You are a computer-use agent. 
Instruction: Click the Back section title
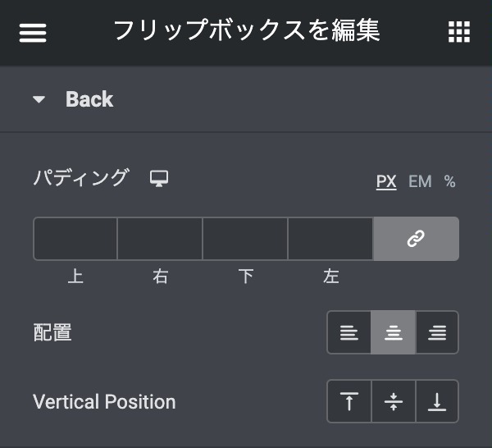[x=89, y=100]
